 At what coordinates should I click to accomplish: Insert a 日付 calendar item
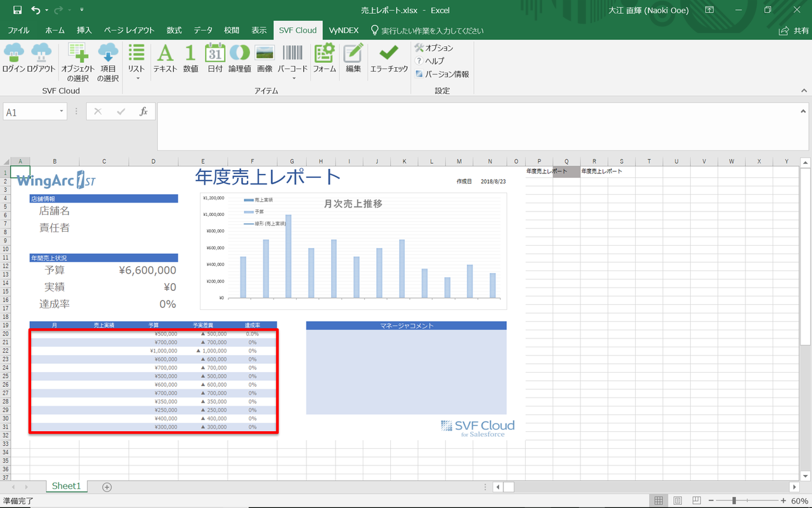[x=215, y=58]
